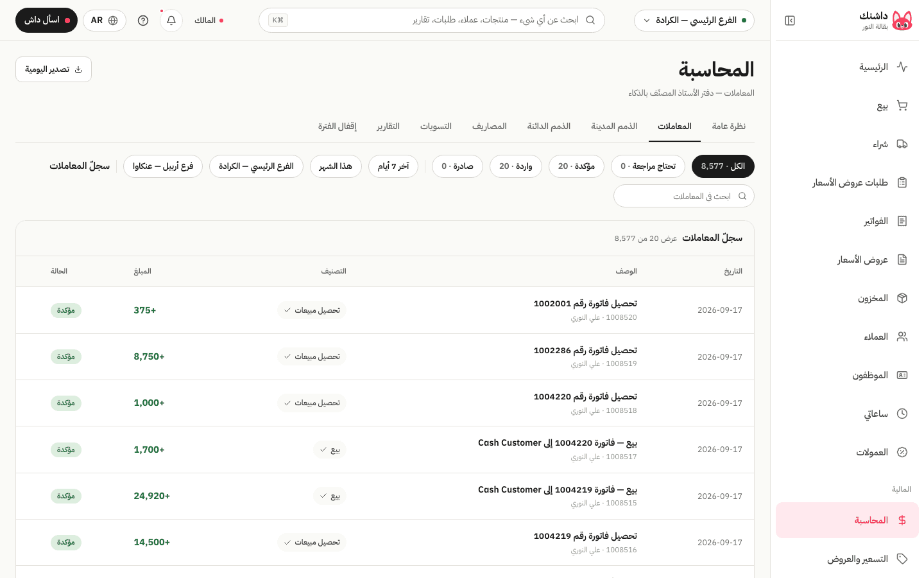Screen dimensions: 924x578
Task: Click the tag icon for التسعير والعروض
Action: pyautogui.click(x=902, y=559)
